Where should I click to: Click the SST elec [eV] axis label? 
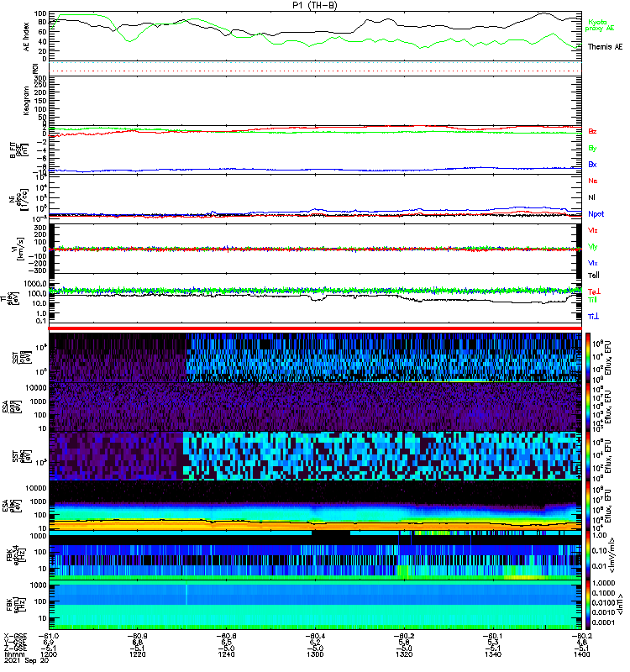point(22,456)
